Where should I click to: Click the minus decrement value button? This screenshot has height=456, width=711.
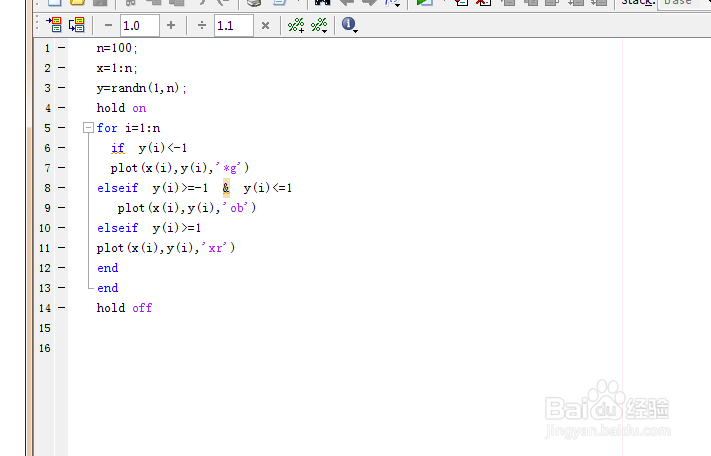[108, 25]
